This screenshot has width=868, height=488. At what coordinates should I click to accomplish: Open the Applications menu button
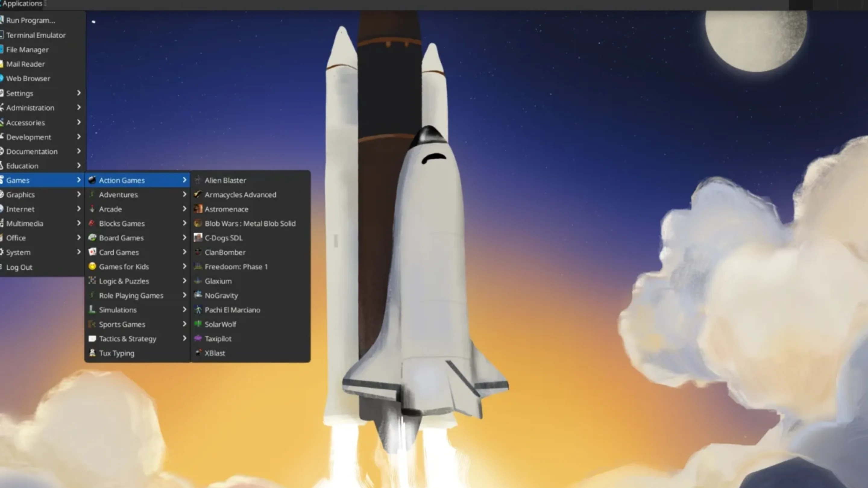click(22, 4)
